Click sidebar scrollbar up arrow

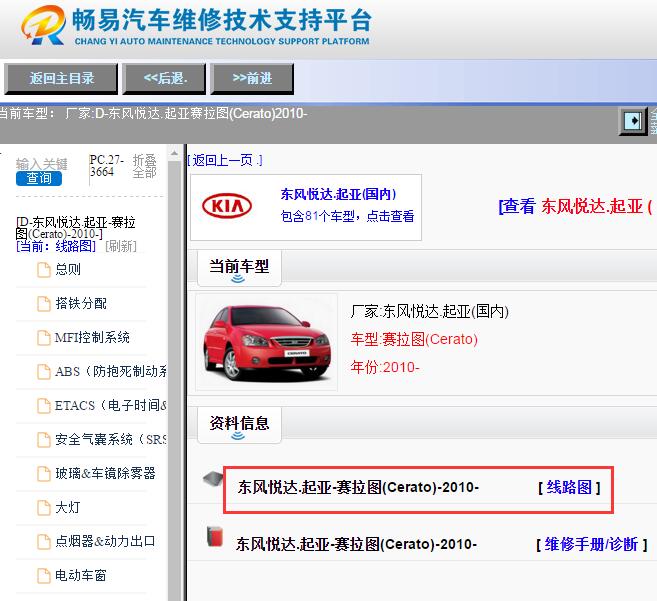[x=174, y=153]
